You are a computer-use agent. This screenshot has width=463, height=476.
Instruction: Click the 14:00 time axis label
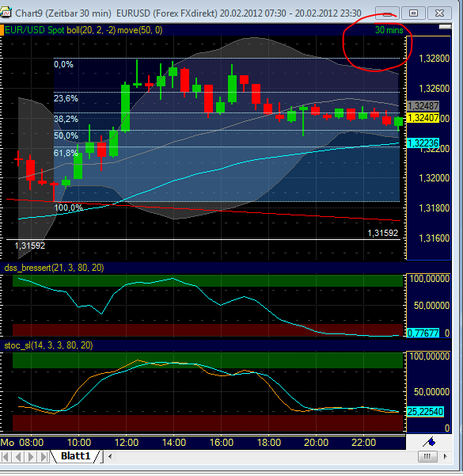(x=174, y=442)
